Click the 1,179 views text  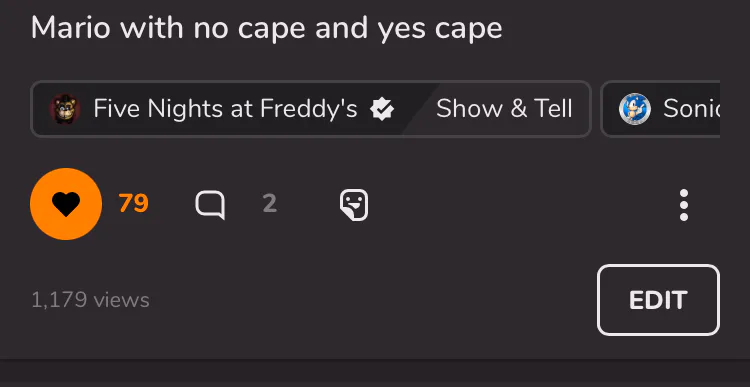click(x=90, y=300)
